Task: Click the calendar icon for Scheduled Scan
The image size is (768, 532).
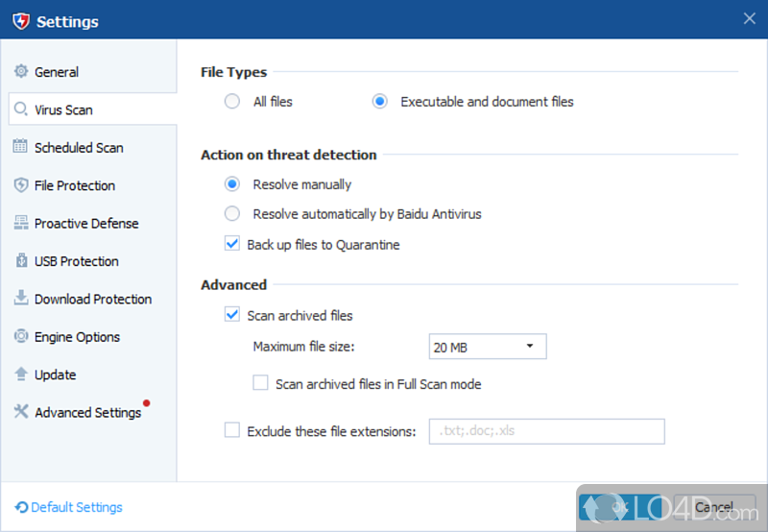Action: pyautogui.click(x=21, y=147)
